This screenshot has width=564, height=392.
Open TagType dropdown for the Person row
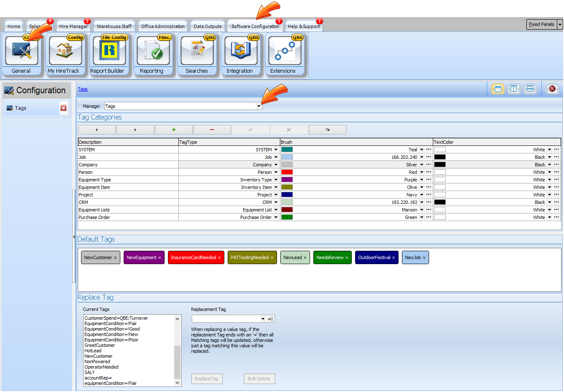[276, 172]
